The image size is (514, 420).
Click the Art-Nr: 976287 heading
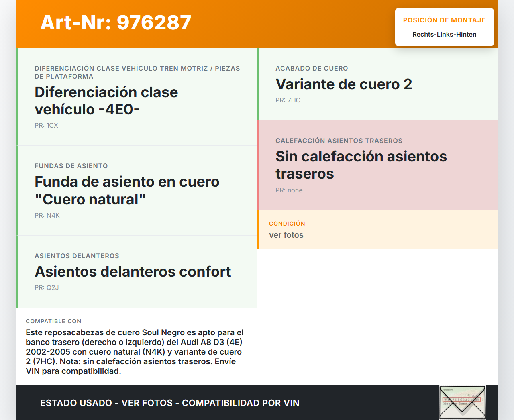click(x=116, y=22)
